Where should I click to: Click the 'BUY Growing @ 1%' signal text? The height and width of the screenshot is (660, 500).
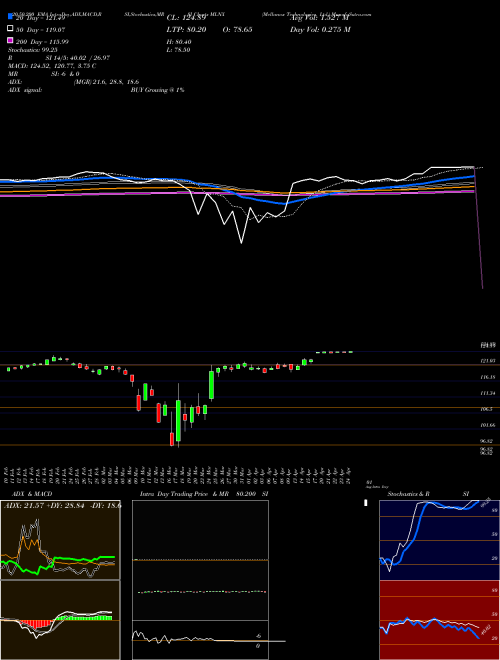pyautogui.click(x=157, y=90)
